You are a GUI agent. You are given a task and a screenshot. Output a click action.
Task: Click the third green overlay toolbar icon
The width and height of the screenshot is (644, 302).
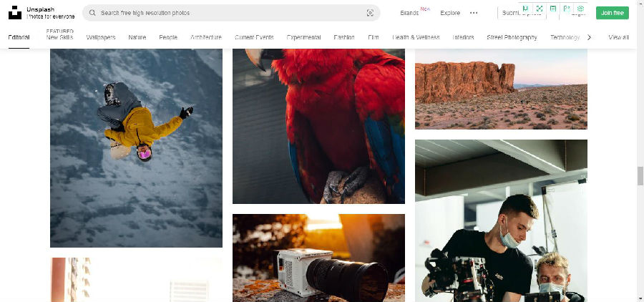(x=552, y=9)
